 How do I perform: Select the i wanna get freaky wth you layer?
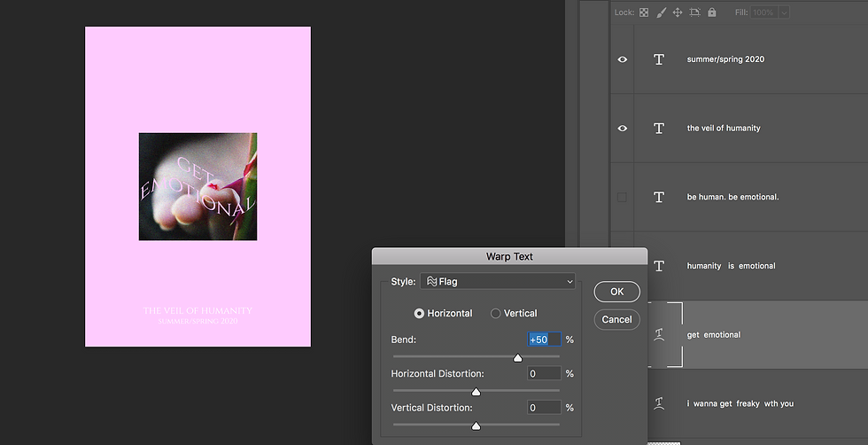tap(740, 403)
